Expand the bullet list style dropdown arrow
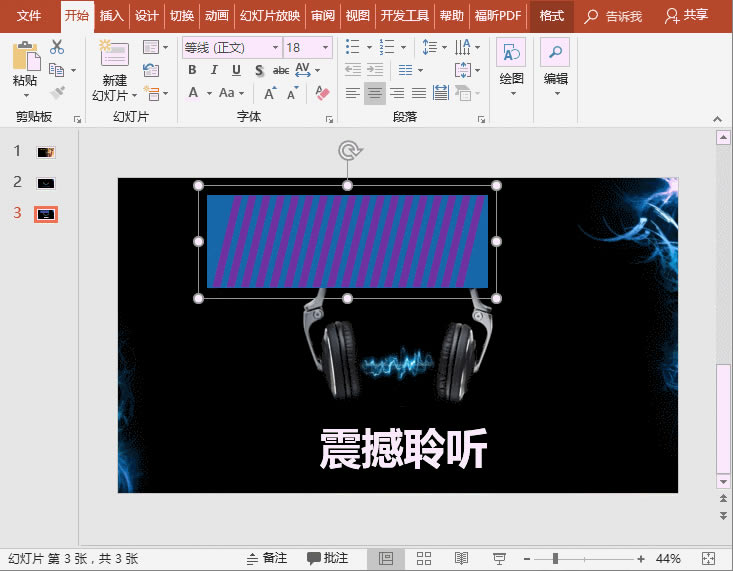The height and width of the screenshot is (571, 733). [x=368, y=47]
